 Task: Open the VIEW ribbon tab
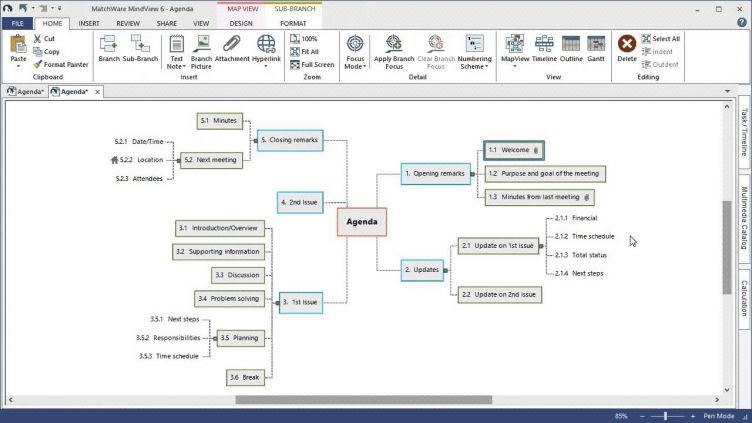tap(201, 23)
